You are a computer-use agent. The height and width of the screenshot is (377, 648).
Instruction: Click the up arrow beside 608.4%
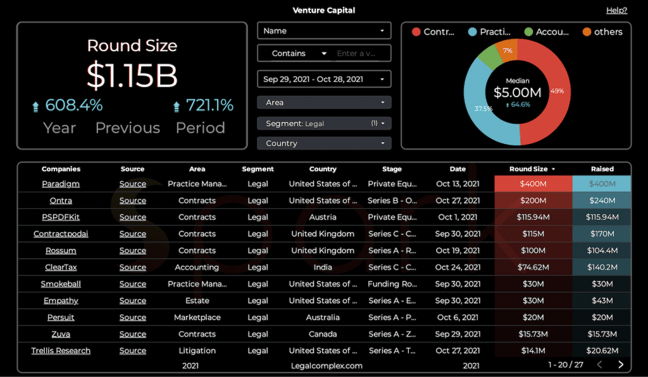coord(36,107)
